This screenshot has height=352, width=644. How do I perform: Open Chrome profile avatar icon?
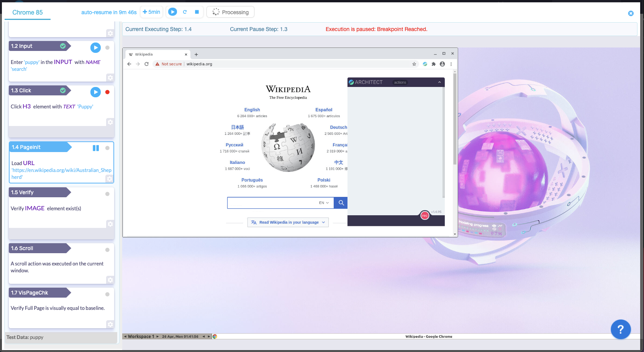pyautogui.click(x=442, y=64)
